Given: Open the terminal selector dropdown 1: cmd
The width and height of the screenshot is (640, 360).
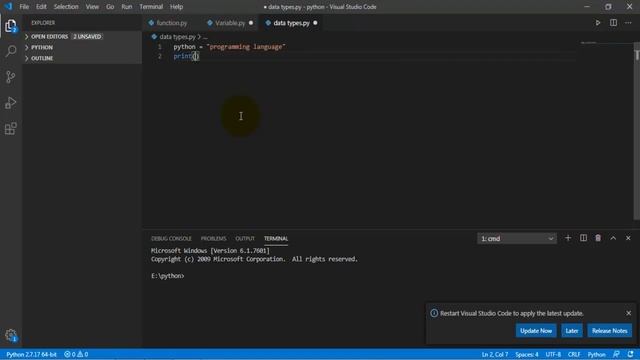Looking at the screenshot, I should 517,238.
